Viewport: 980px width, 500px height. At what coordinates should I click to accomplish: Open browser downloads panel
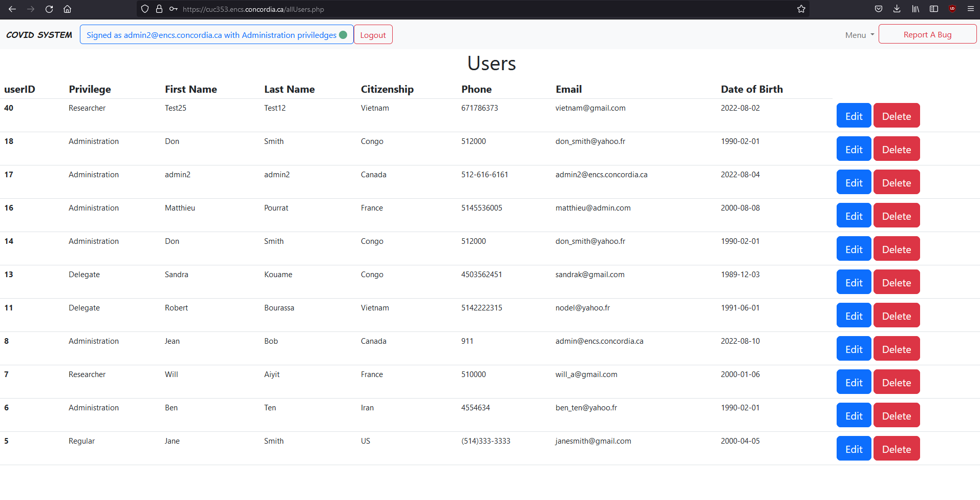point(897,9)
